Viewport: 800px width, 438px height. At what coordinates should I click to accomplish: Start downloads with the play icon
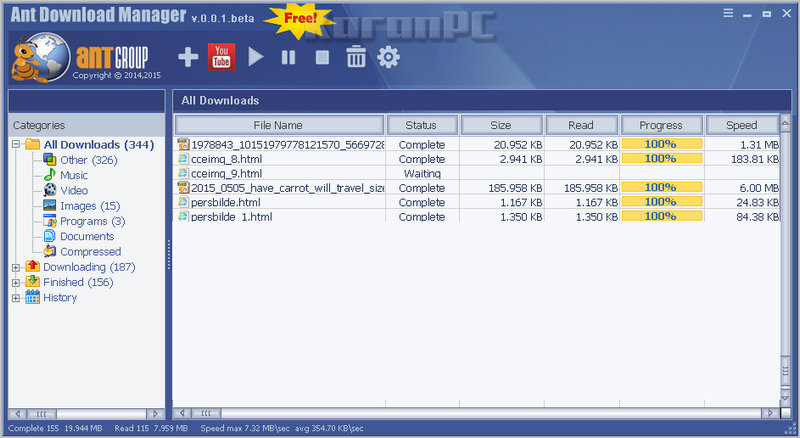pyautogui.click(x=255, y=57)
